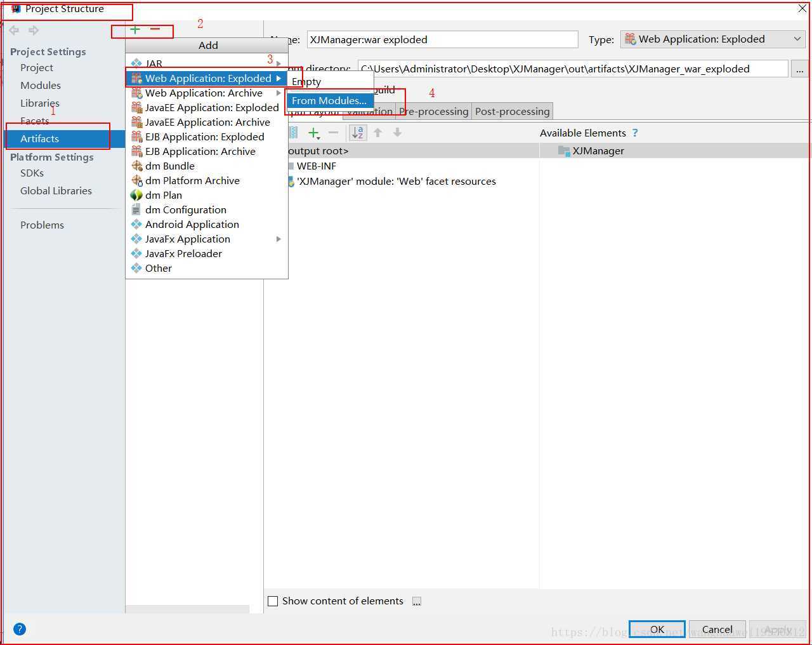This screenshot has height=645, width=812.
Task: Select JavaEE Application: Exploded entry
Action: [207, 108]
